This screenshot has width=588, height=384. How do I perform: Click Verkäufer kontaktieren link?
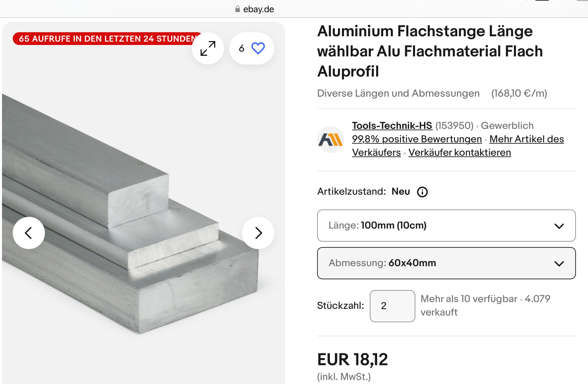tap(459, 152)
